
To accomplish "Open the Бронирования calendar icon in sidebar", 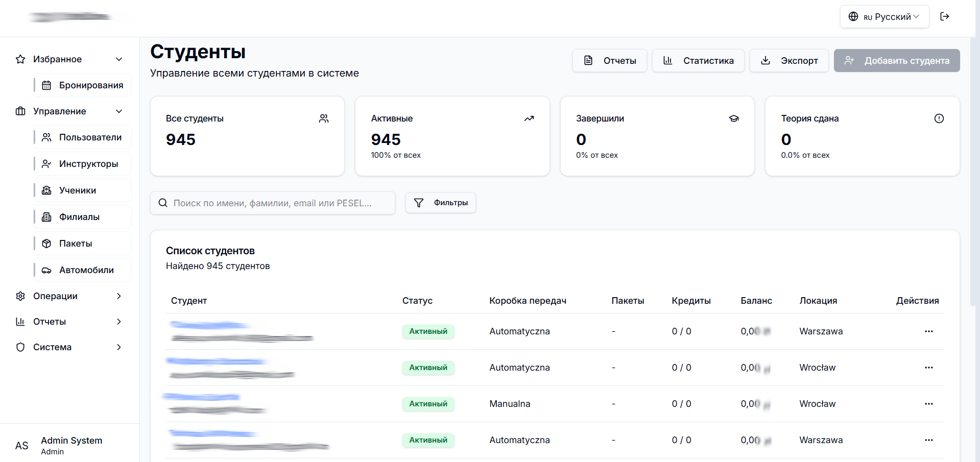I will pos(47,85).
